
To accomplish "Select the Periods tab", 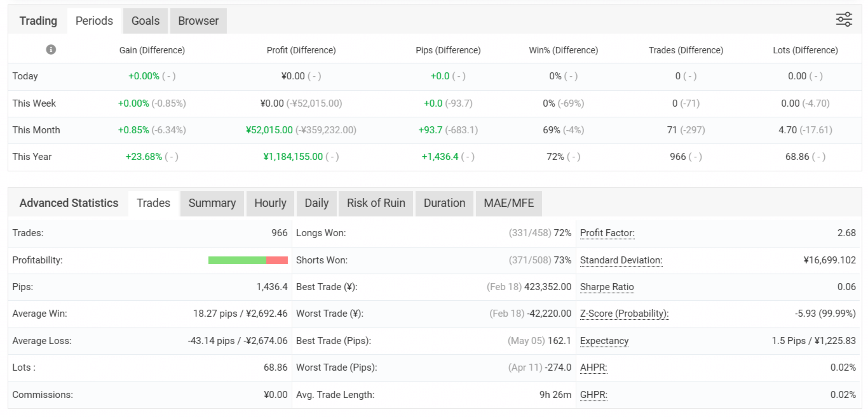I will click(94, 21).
